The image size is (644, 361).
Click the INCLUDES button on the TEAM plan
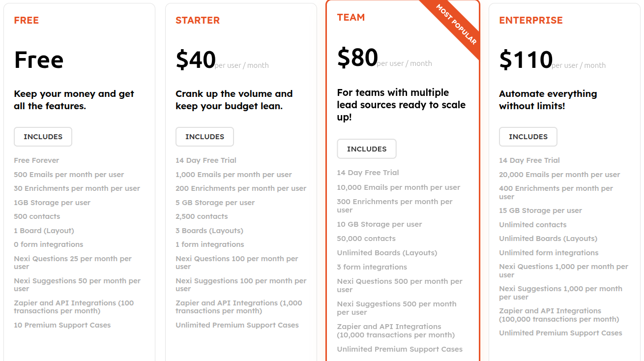tap(367, 149)
